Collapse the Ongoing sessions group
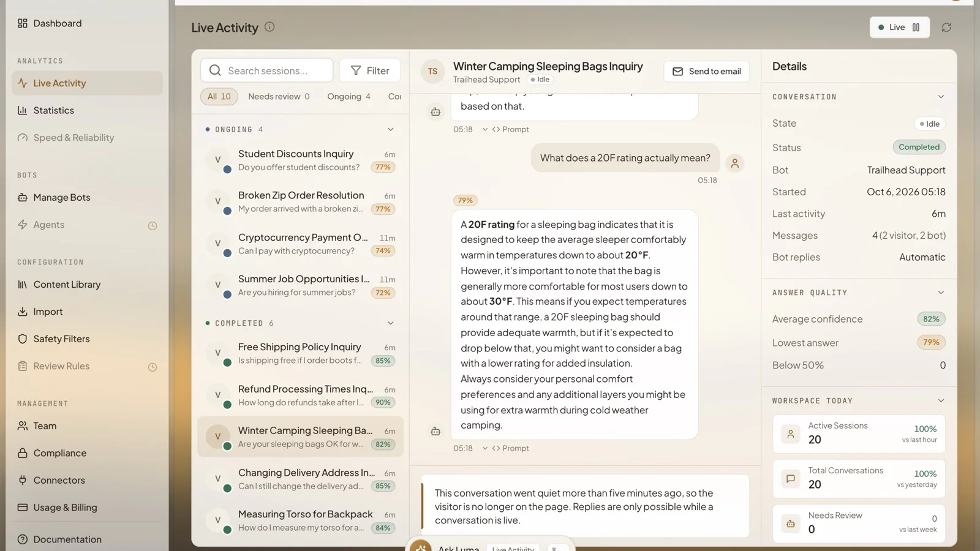 [x=390, y=129]
